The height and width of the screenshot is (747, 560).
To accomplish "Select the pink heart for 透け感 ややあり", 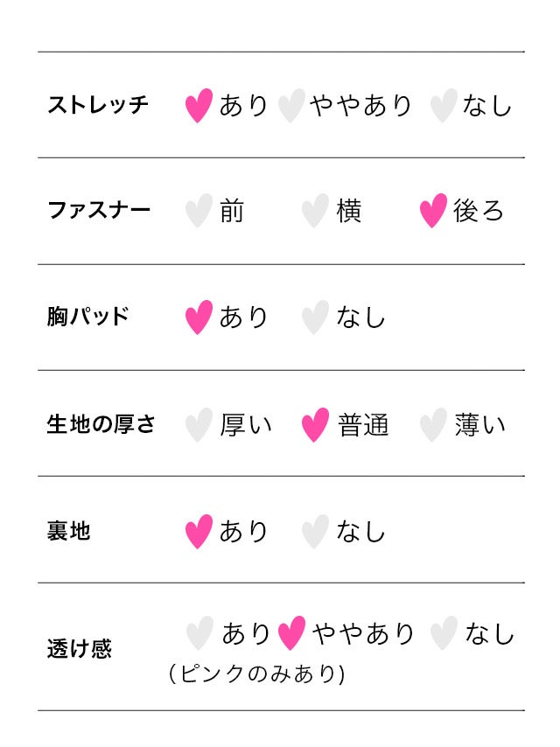I will click(291, 633).
